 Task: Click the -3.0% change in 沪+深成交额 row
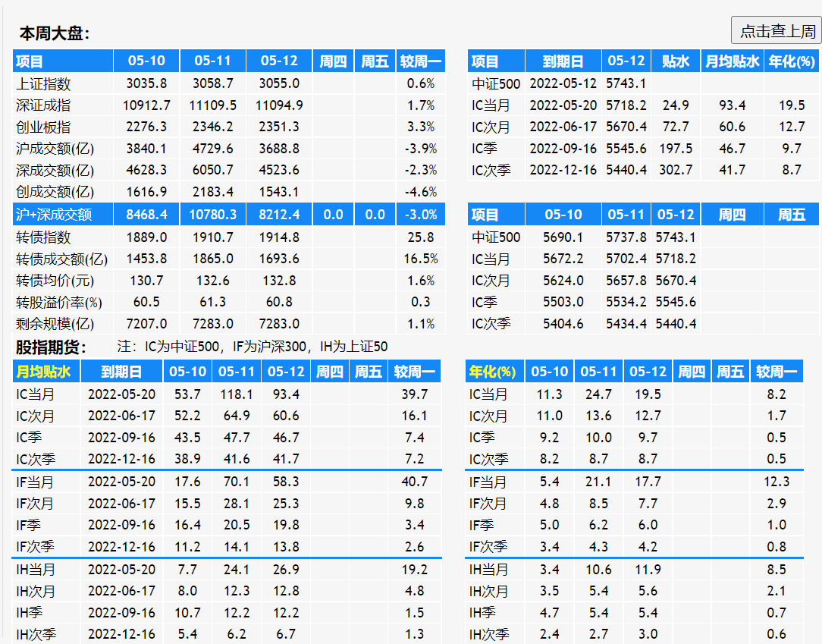[421, 215]
